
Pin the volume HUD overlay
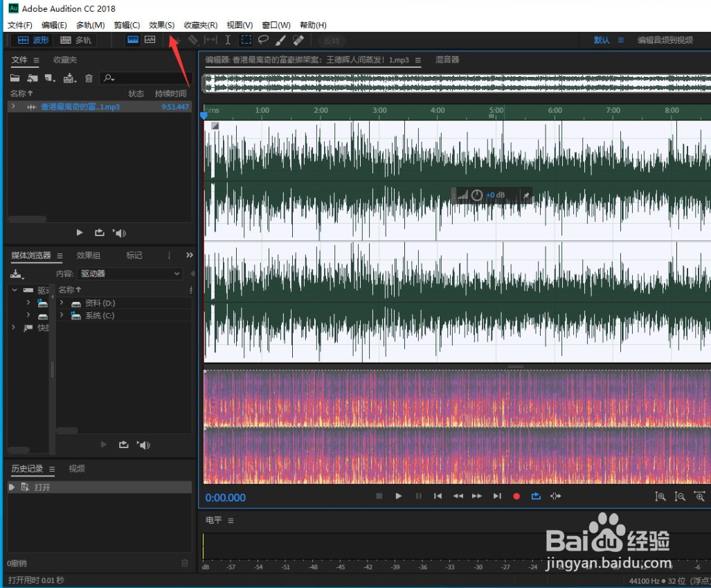[526, 195]
